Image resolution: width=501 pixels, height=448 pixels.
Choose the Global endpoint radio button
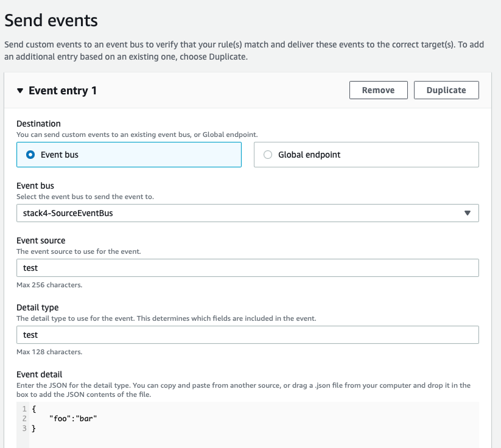(268, 155)
